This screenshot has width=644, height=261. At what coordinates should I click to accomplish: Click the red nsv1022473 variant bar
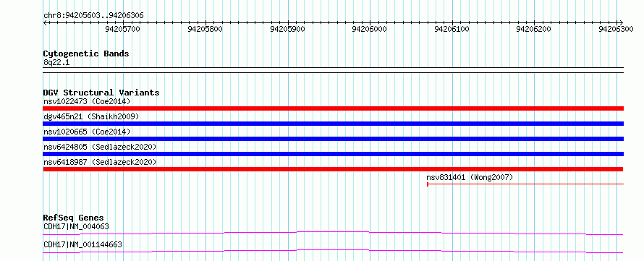tap(334, 108)
